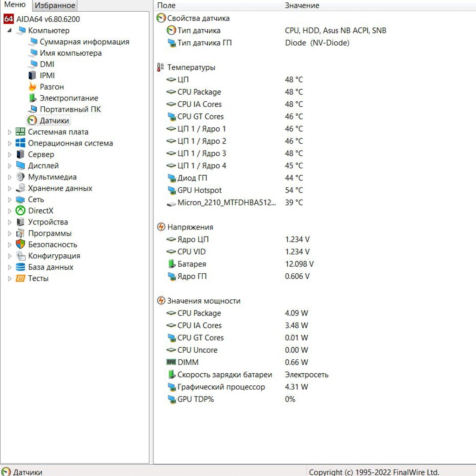Image resolution: width=476 pixels, height=476 pixels.
Task: Expand the Устройства tree node
Action: 9,222
